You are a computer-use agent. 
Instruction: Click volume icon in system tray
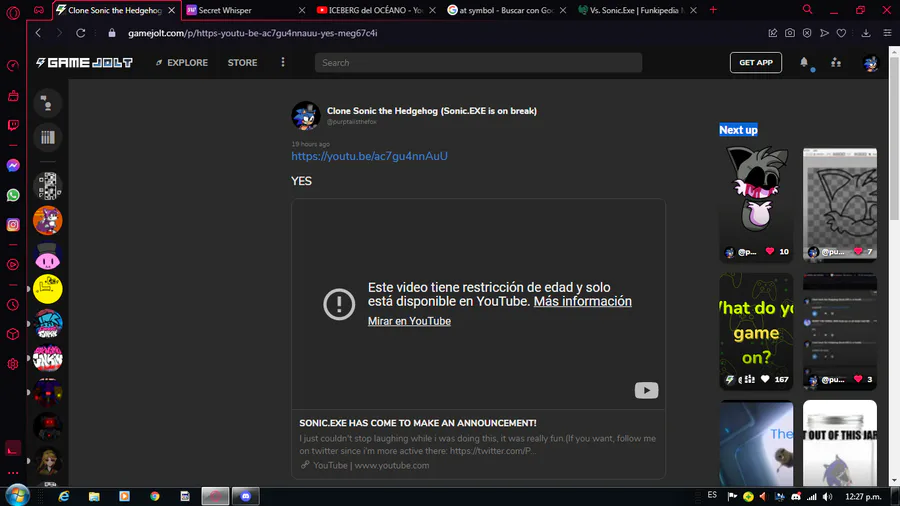(827, 496)
